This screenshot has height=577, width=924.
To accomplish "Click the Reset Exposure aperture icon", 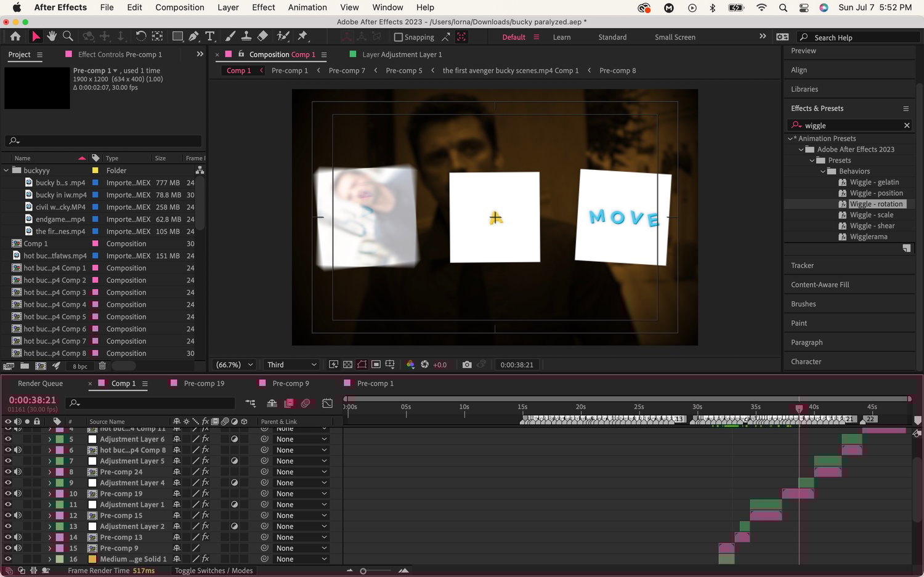I will pyautogui.click(x=424, y=365).
